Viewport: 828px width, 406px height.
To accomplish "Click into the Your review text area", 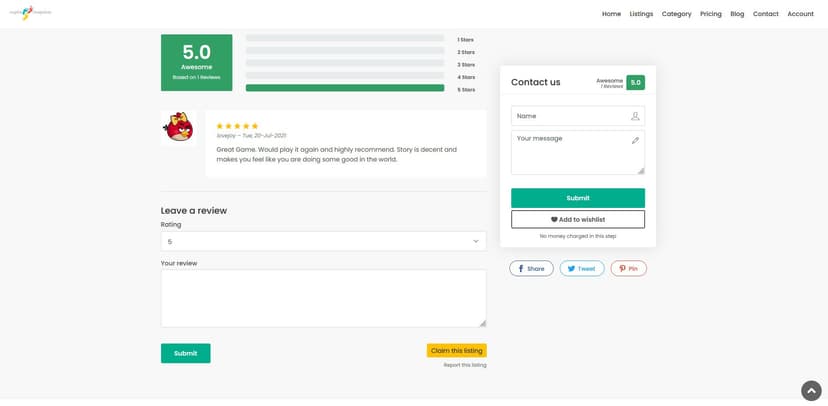I will coord(323,298).
